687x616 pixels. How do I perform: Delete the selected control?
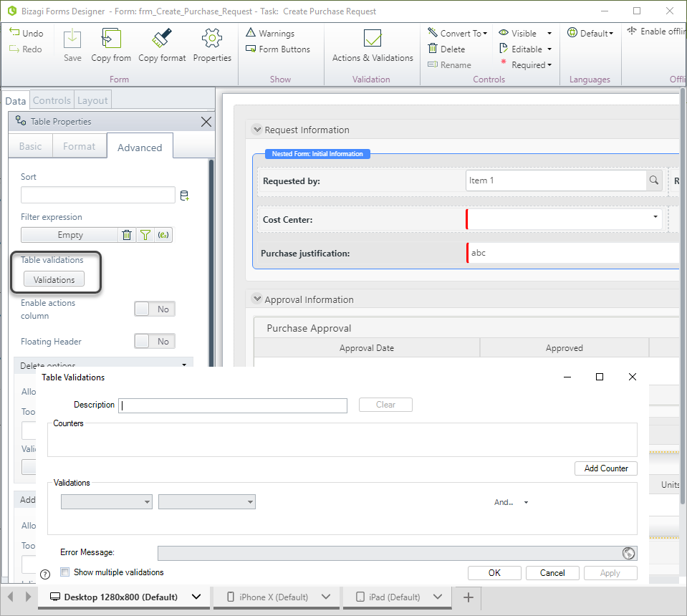(446, 49)
